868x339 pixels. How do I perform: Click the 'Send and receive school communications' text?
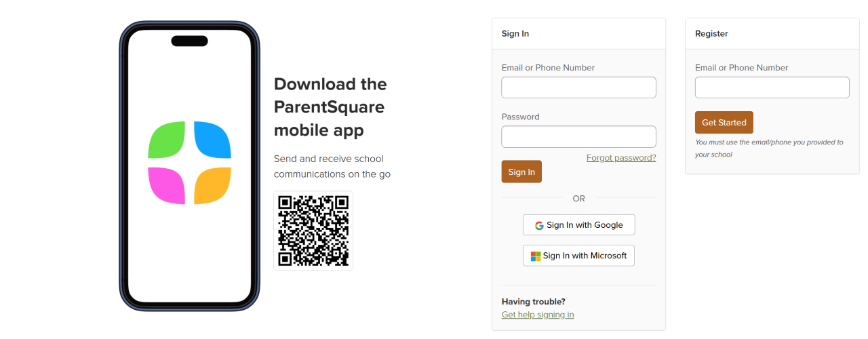click(332, 166)
